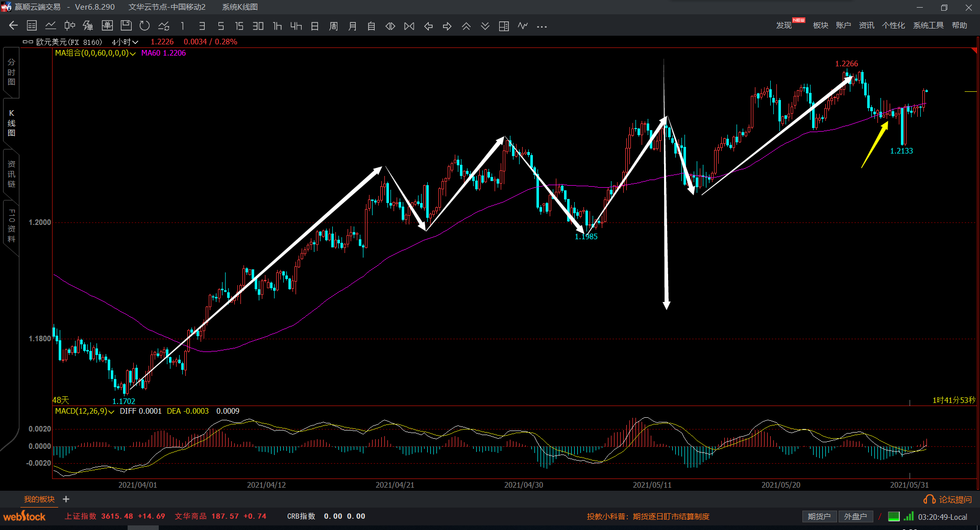
Task: Click the 48天 span label
Action: coord(61,400)
